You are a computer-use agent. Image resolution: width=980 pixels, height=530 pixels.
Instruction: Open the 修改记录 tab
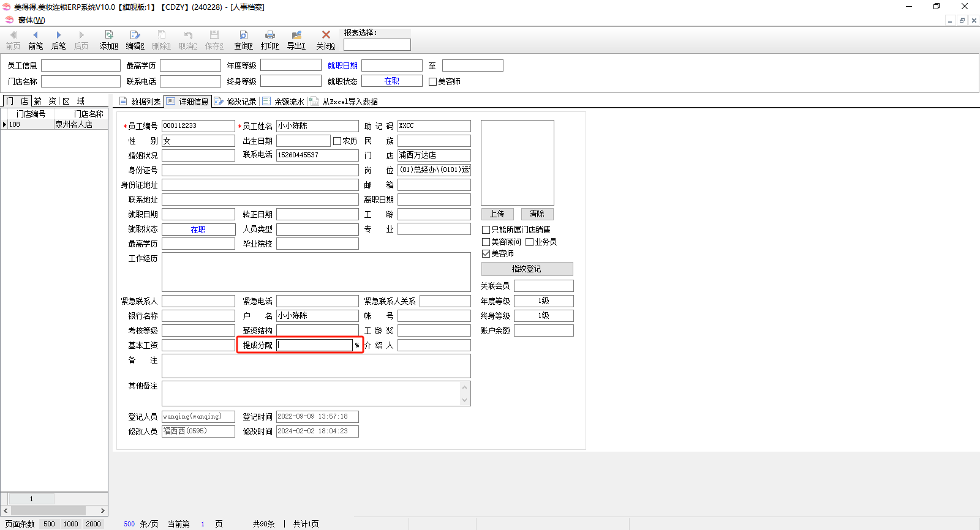[236, 102]
